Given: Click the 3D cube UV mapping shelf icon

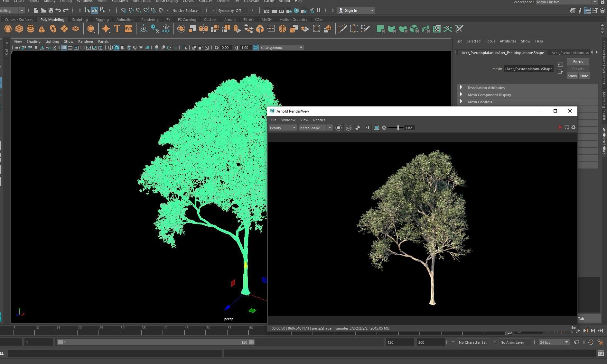Looking at the screenshot, I should pos(415,29).
